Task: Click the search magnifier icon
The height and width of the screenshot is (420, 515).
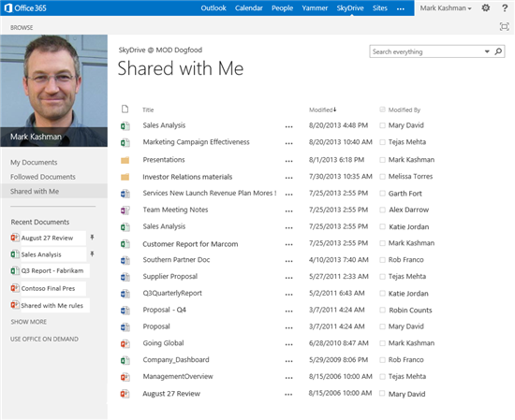Action: 498,51
